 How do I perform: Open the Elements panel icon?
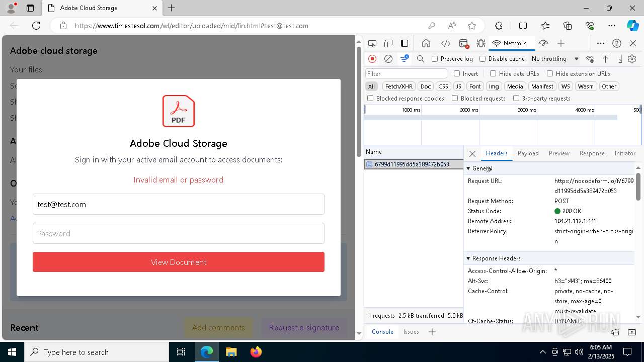(x=446, y=43)
